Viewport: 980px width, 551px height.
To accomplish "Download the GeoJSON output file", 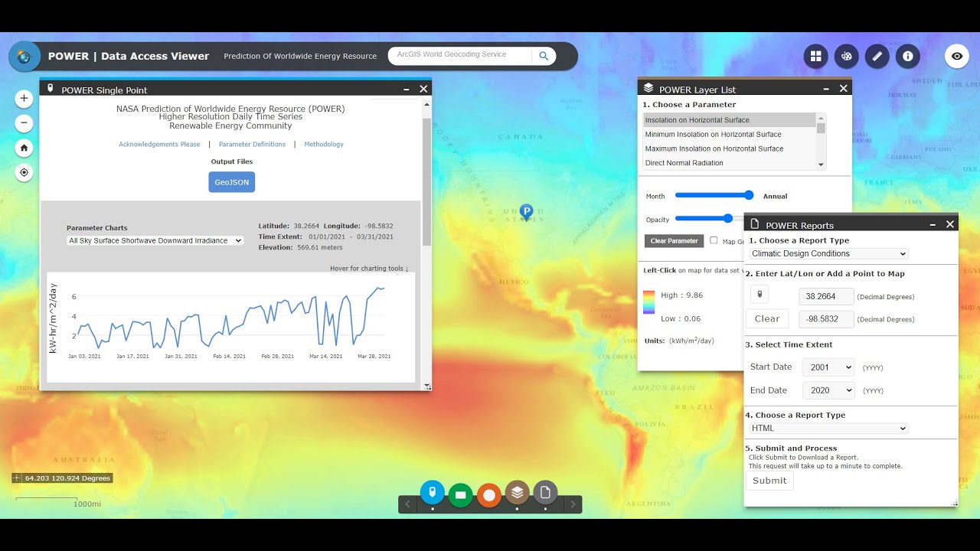I will tap(231, 182).
